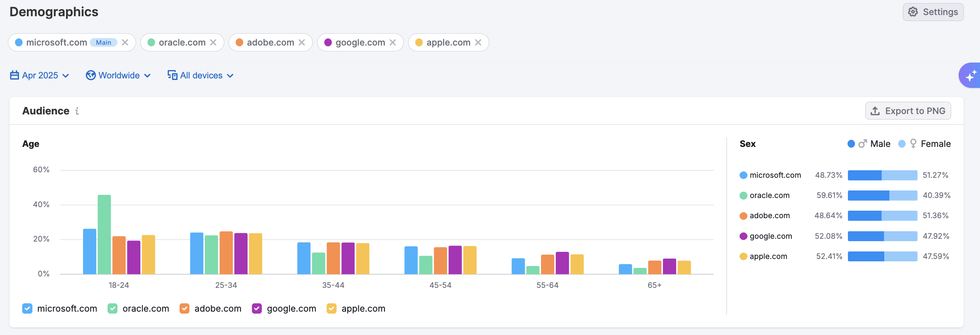Select the oracle.com domain chip
The image size is (980, 335).
coord(182,42)
